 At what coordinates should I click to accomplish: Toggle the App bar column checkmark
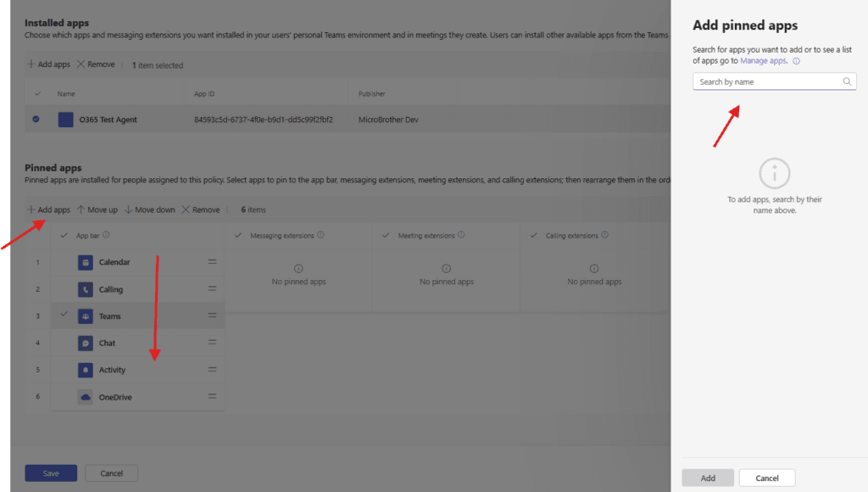tap(64, 236)
